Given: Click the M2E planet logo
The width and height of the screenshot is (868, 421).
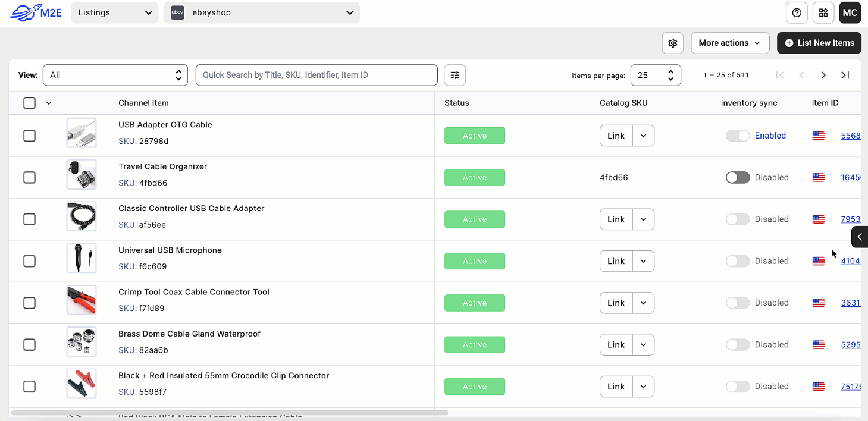Looking at the screenshot, I should [x=23, y=12].
